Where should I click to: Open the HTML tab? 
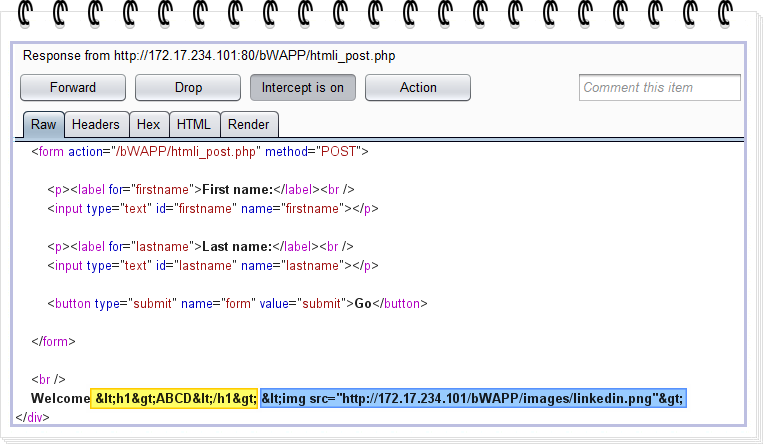point(194,125)
